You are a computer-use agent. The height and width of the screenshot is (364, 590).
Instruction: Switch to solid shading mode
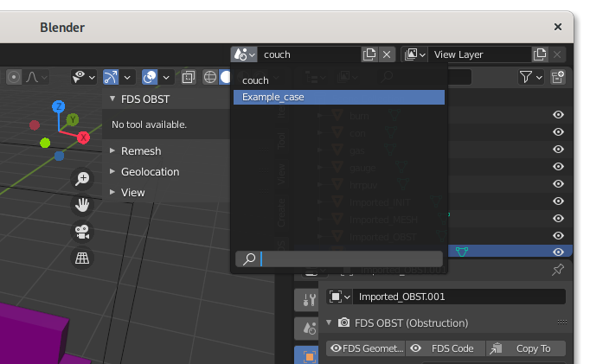(225, 78)
